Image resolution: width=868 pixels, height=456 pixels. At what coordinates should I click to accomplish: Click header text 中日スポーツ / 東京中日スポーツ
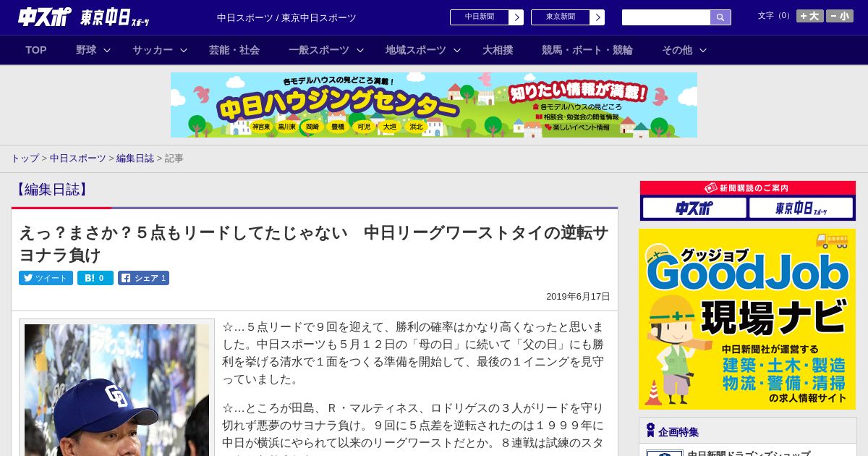point(286,17)
